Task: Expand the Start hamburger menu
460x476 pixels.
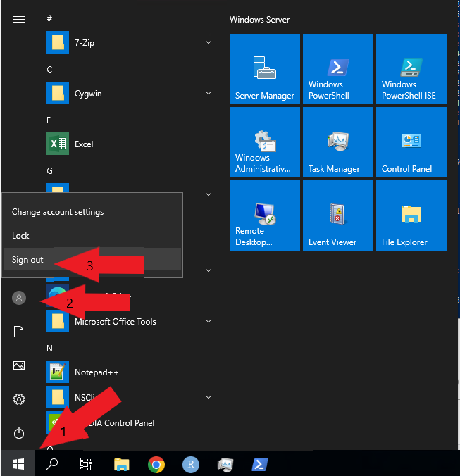Action: point(19,20)
